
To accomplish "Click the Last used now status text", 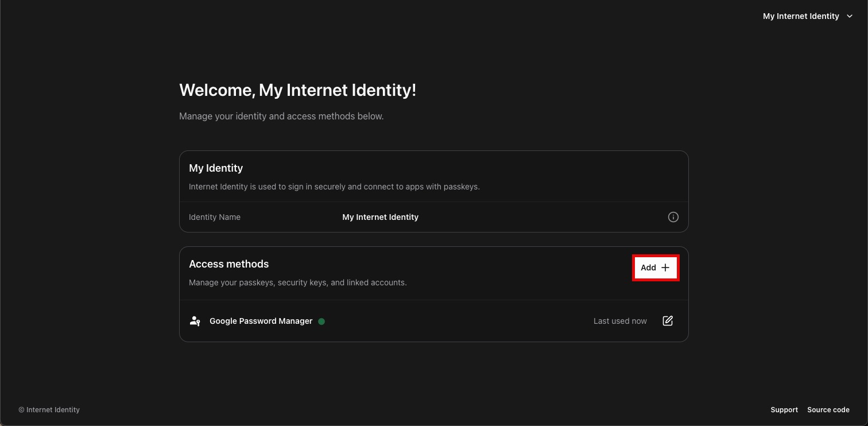I will coord(620,321).
